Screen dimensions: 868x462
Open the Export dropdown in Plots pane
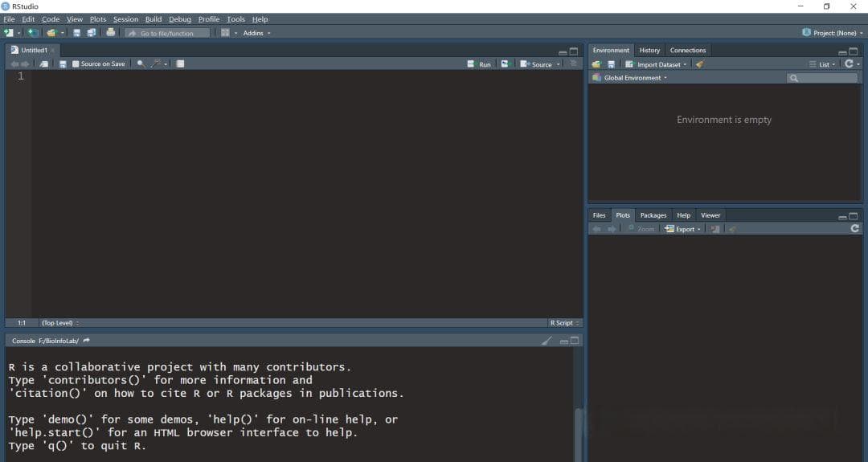pos(682,229)
